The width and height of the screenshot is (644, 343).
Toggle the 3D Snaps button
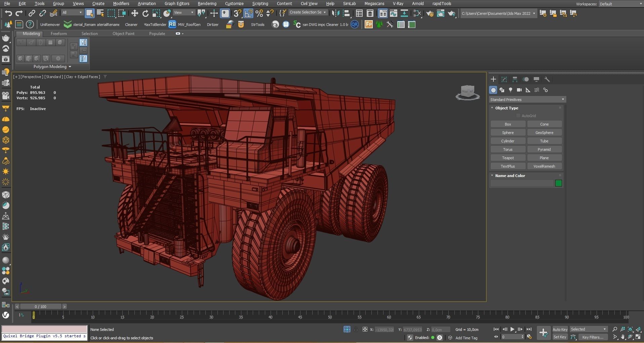click(x=237, y=13)
